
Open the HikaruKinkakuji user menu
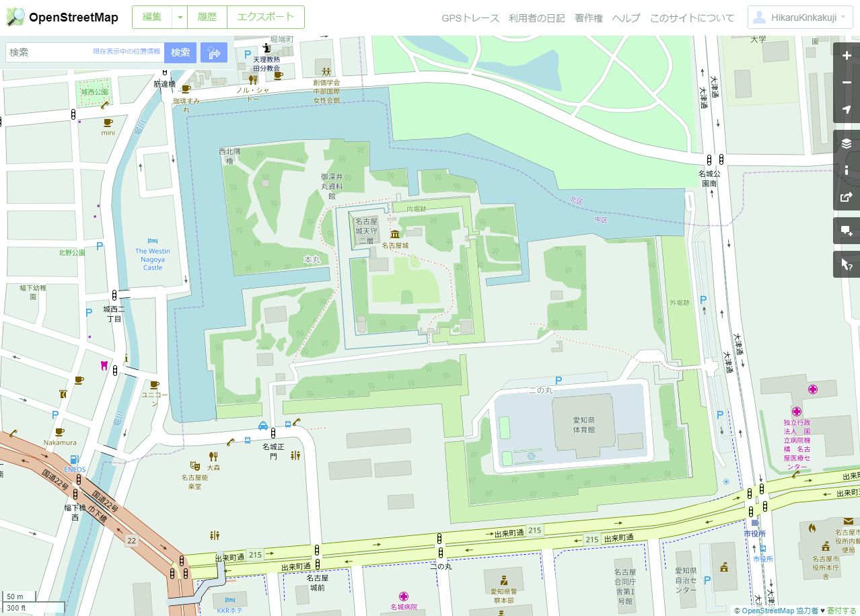800,17
